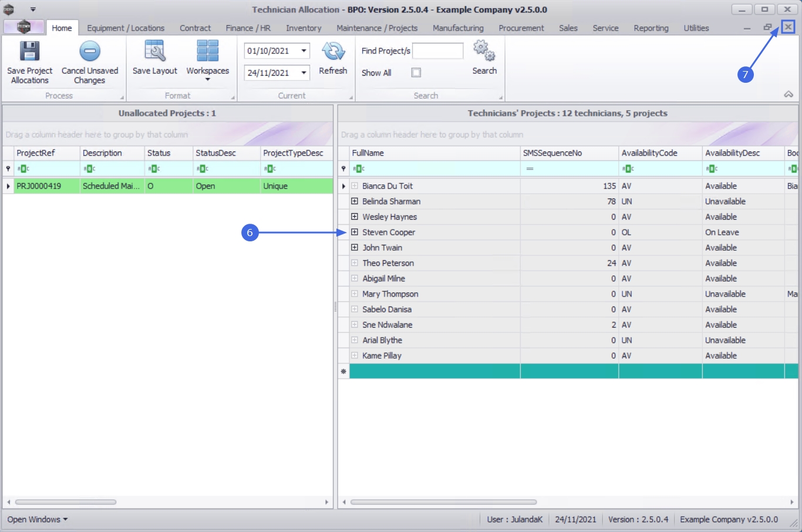Open the Procurement tab
Image resolution: width=802 pixels, height=532 pixels.
[x=521, y=28]
